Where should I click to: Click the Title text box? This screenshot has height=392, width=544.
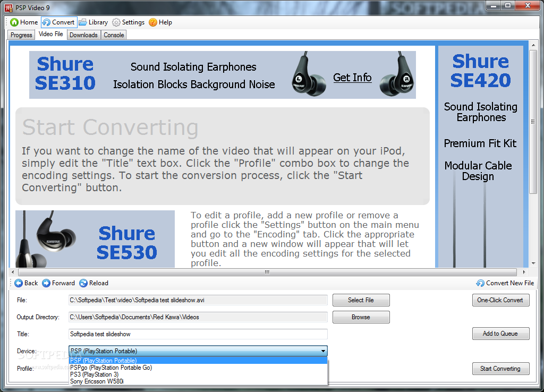pyautogui.click(x=198, y=334)
